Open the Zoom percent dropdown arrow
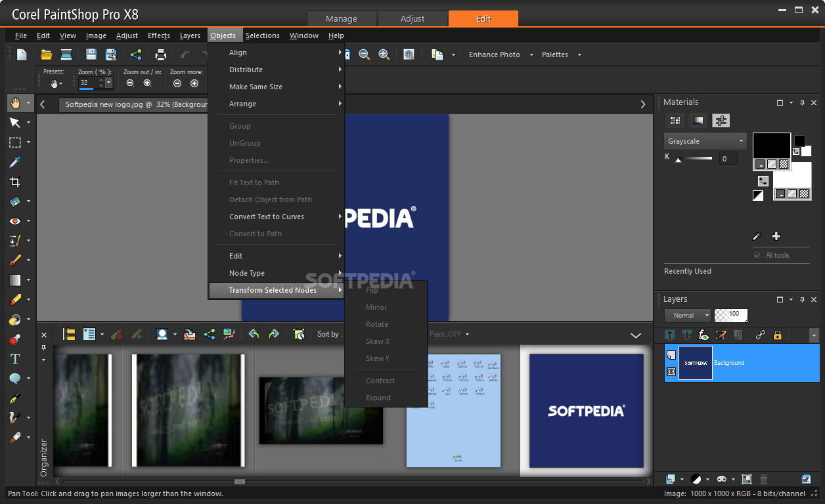This screenshot has width=825, height=504. pyautogui.click(x=109, y=83)
